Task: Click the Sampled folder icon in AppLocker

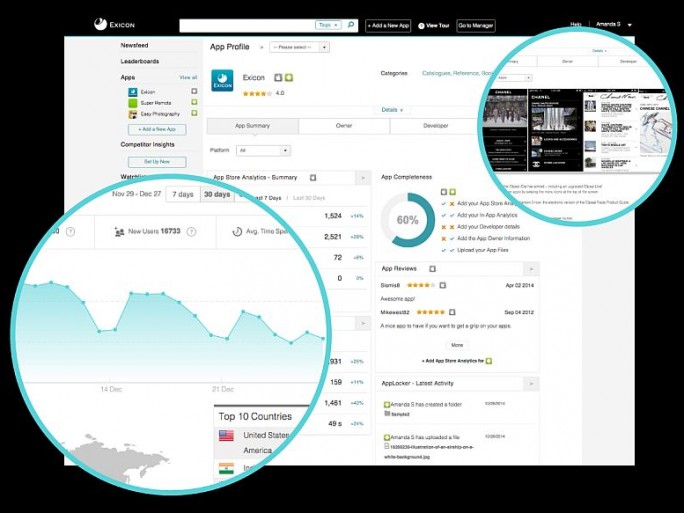Action: [386, 413]
